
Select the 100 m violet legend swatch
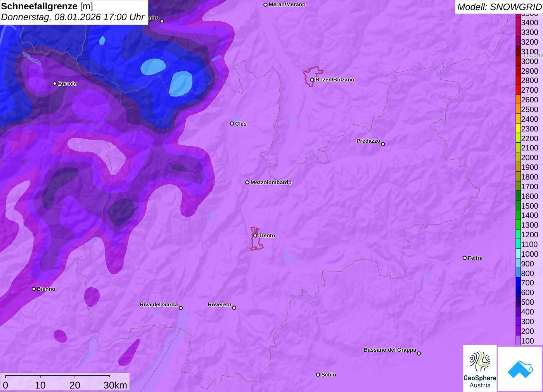point(518,340)
